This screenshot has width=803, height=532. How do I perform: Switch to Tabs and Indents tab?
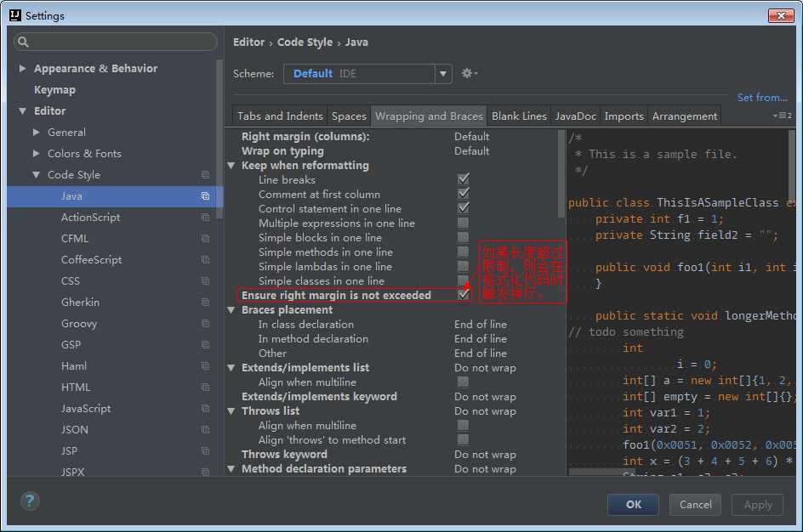pyautogui.click(x=280, y=116)
